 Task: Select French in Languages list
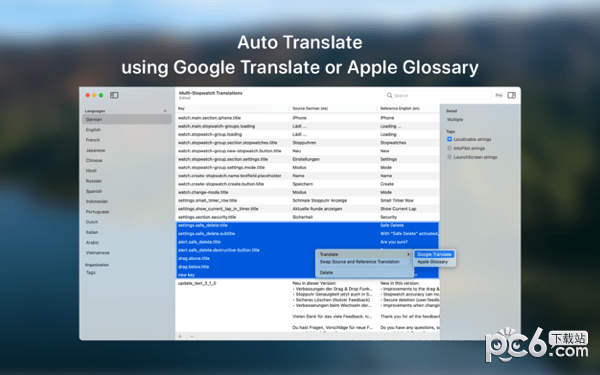coord(127,140)
